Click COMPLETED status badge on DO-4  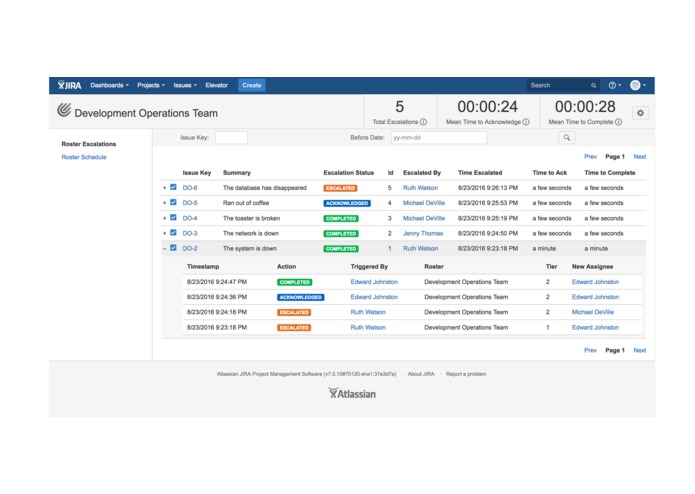(x=341, y=218)
